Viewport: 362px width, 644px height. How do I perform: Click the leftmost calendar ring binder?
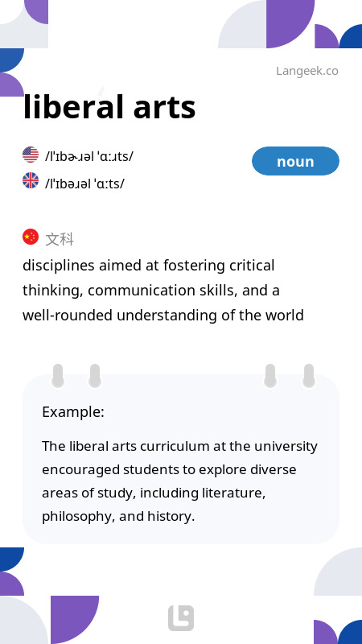tap(58, 376)
